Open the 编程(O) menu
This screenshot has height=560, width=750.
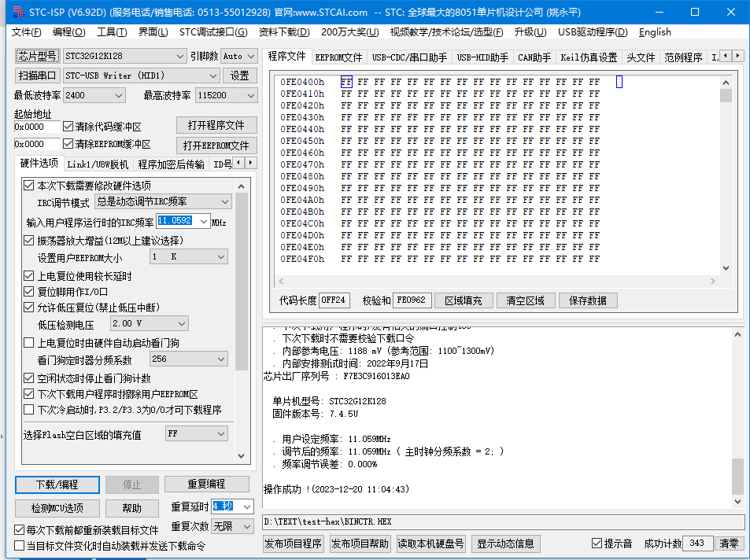pyautogui.click(x=69, y=32)
